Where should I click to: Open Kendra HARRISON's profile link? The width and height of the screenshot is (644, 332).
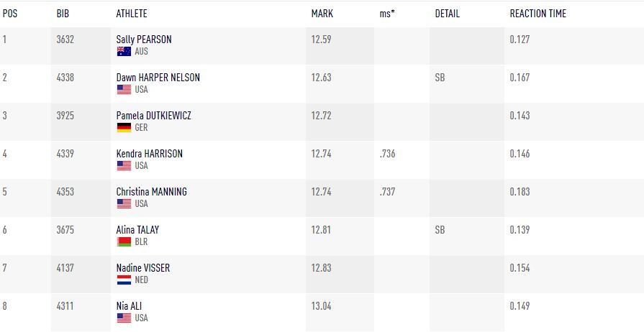pyautogui.click(x=150, y=154)
